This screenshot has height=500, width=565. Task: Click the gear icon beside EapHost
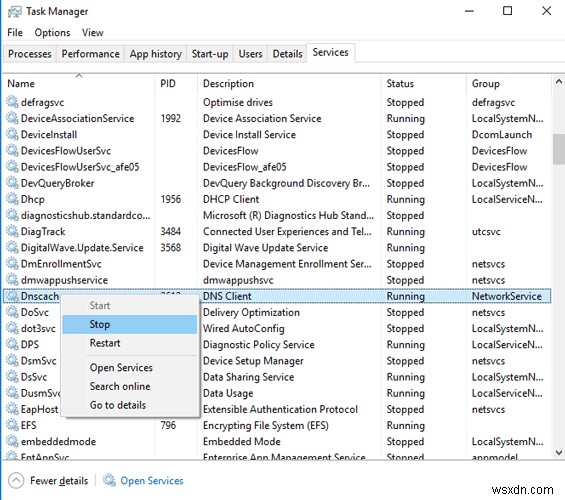pos(12,409)
